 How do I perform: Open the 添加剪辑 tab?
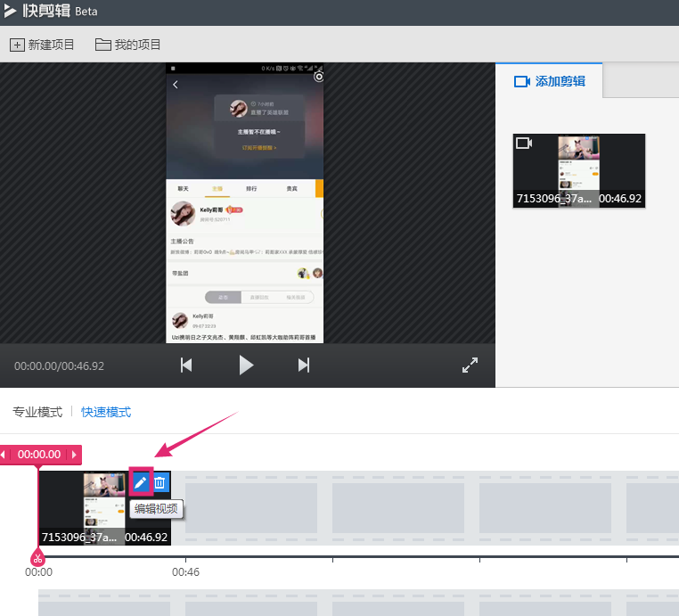[x=550, y=81]
